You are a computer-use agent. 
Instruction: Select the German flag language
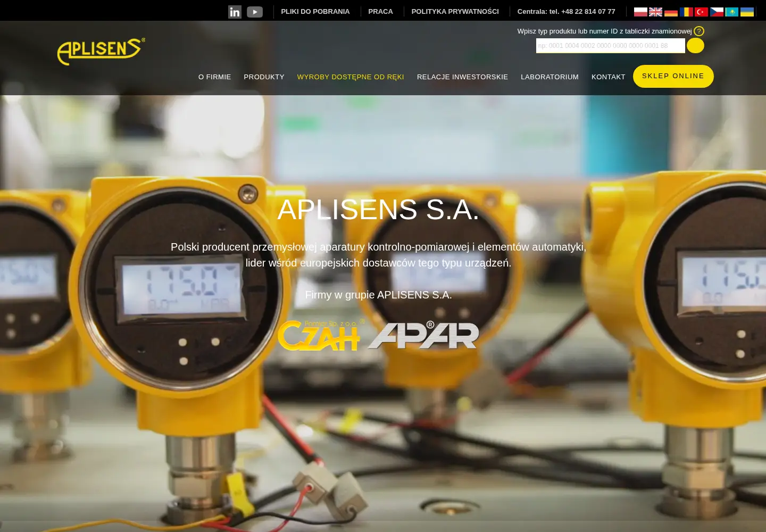671,12
